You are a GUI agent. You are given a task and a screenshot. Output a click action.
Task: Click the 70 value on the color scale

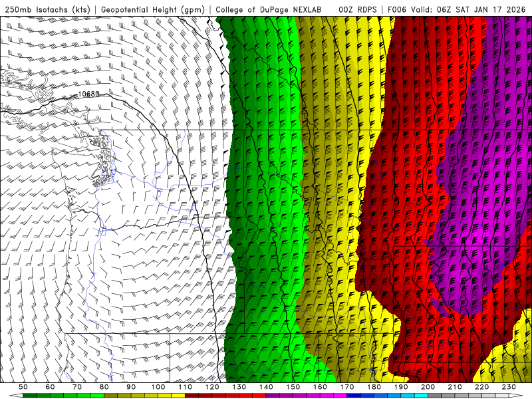[x=77, y=387]
